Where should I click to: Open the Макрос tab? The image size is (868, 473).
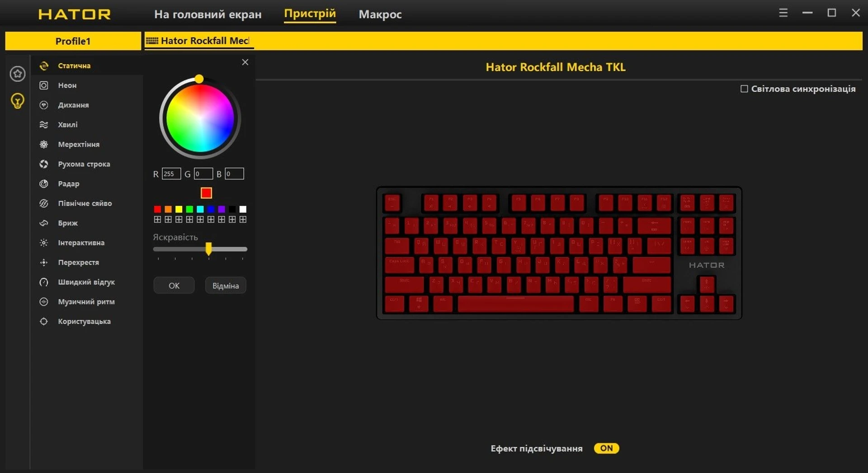[380, 14]
